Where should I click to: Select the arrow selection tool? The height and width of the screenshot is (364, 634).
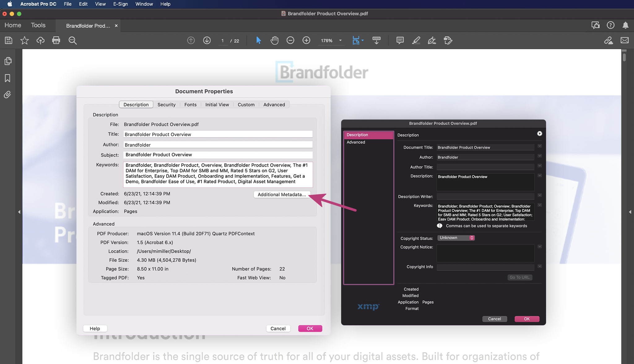pyautogui.click(x=258, y=40)
